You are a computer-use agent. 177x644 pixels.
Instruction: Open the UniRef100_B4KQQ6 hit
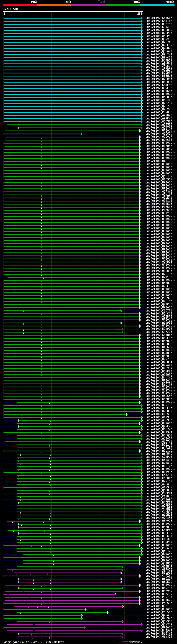(159, 341)
